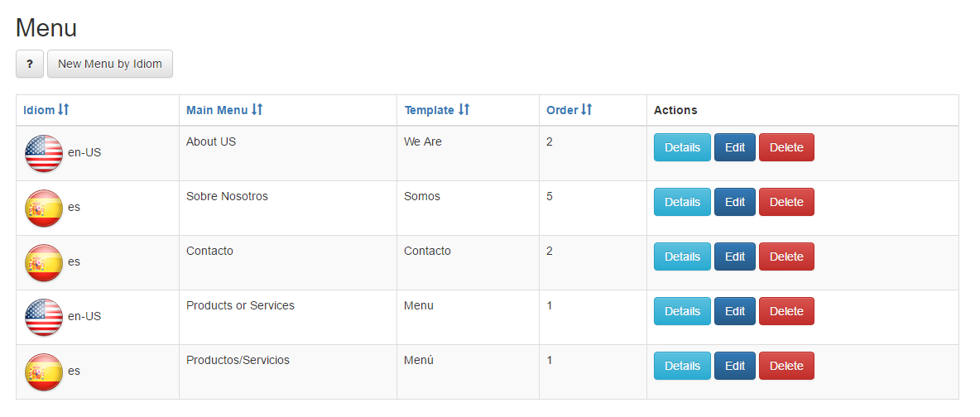This screenshot has width=980, height=417.
Task: Edit the Products or Services entry
Action: 734,311
